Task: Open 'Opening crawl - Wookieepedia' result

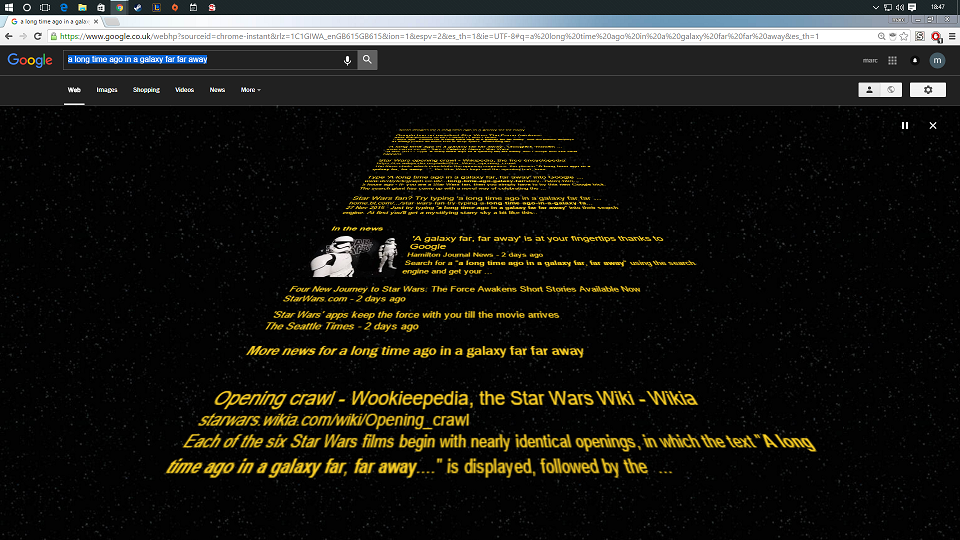Action: (455, 399)
